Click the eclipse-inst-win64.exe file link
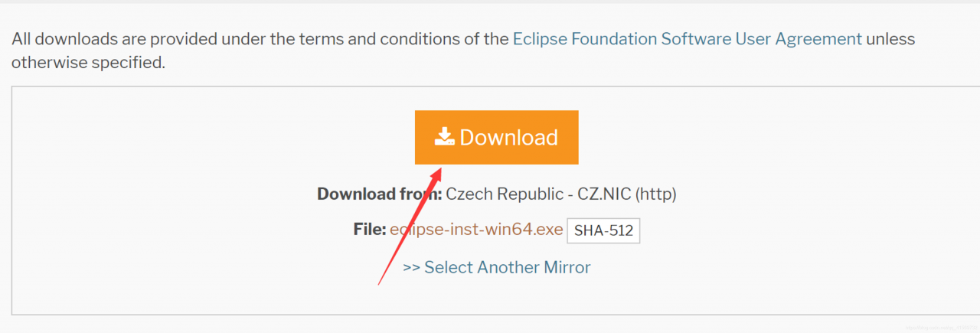 [x=476, y=229]
